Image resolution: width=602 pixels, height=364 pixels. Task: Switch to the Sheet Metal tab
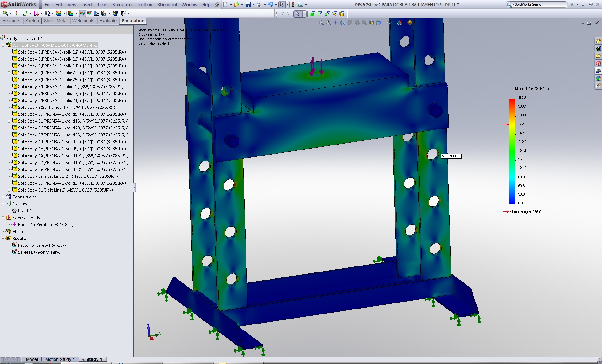coord(55,21)
